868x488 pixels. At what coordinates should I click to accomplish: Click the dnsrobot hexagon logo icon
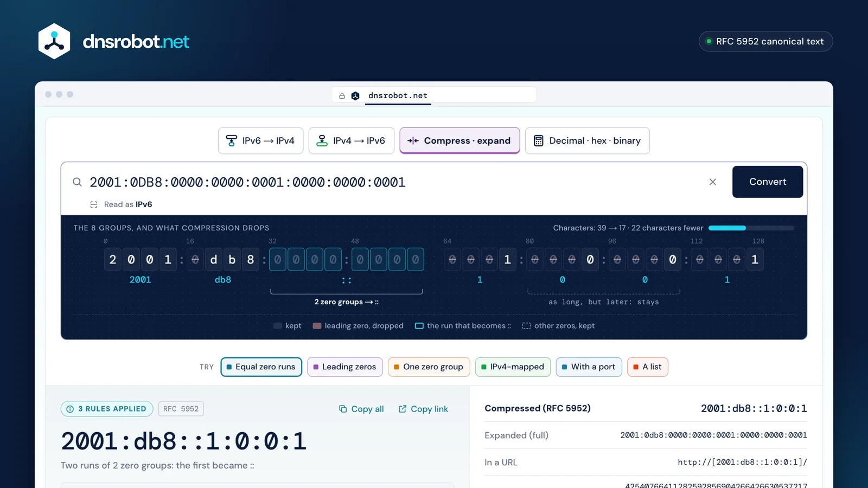tap(54, 41)
